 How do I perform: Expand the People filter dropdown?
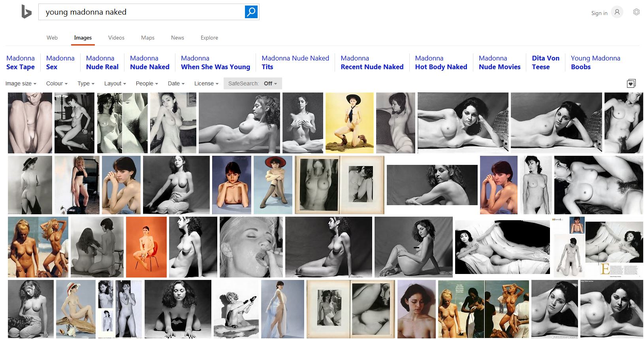[x=147, y=83]
